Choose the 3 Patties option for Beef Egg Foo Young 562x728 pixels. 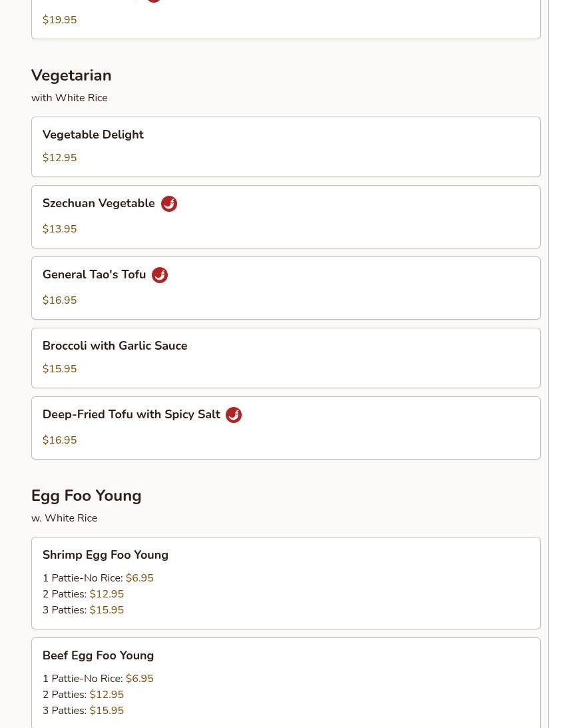point(83,711)
